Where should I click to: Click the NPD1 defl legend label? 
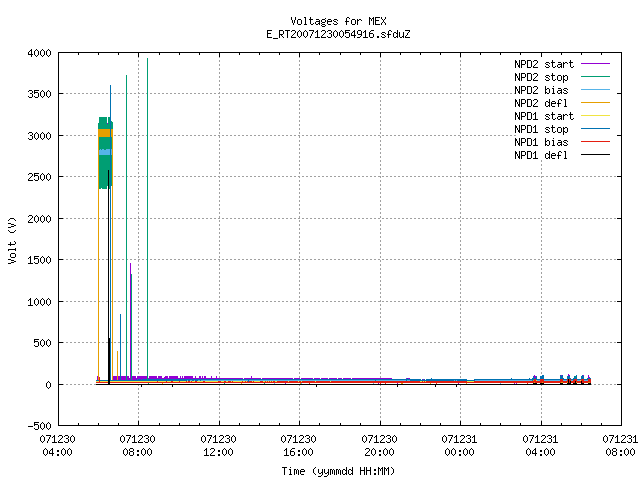point(541,156)
